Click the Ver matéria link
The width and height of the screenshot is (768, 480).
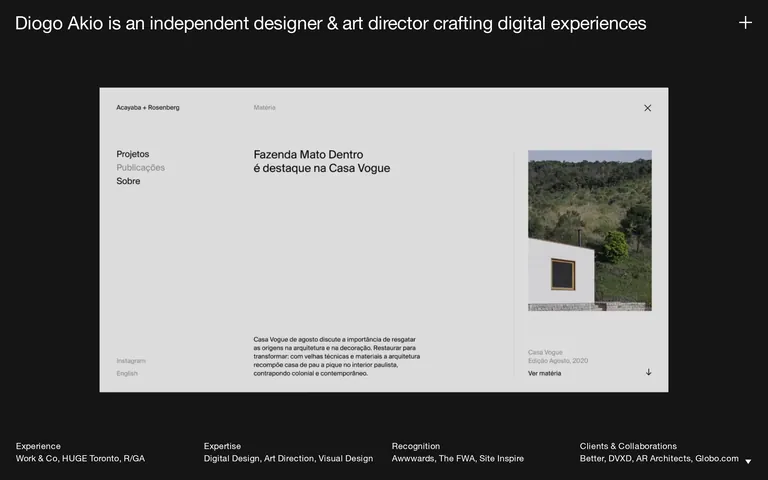tap(545, 373)
